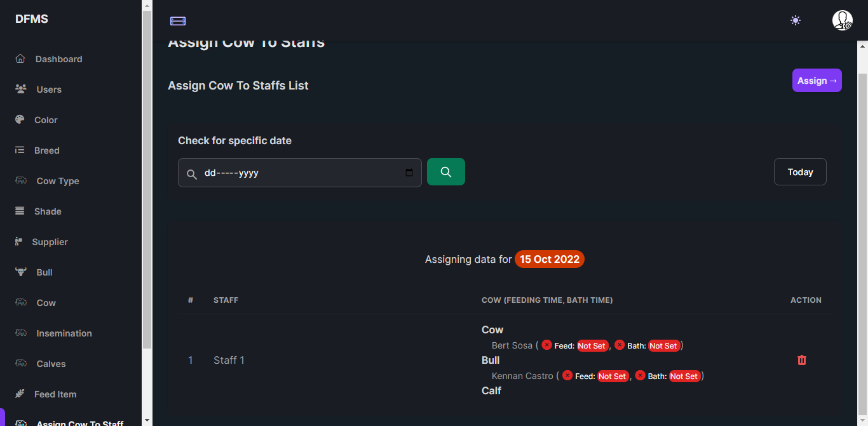
Task: Click the sidebar toggle icon in header
Action: [x=178, y=21]
